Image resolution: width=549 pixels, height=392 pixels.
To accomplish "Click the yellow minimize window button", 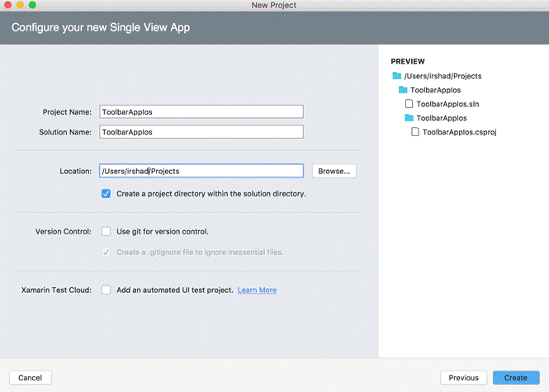I will 21,6.
